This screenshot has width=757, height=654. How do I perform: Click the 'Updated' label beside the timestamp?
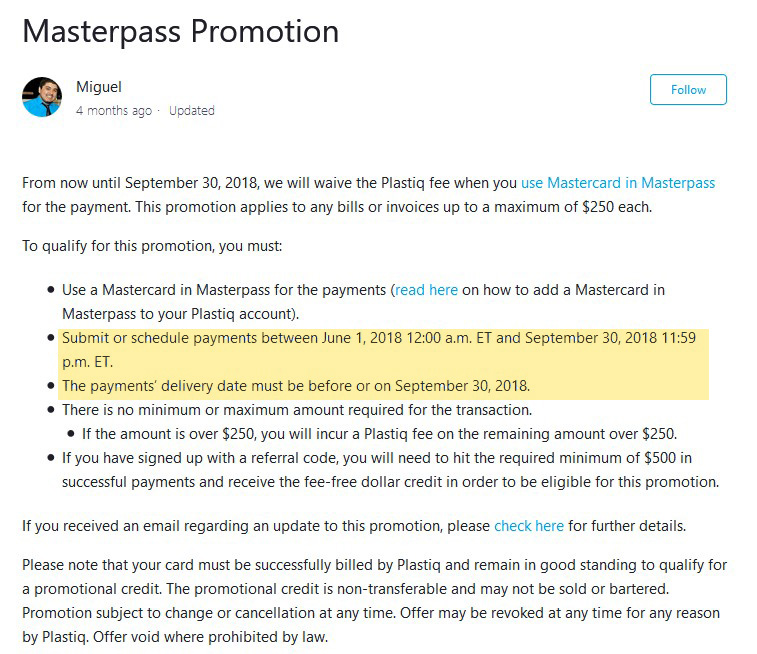pos(192,111)
